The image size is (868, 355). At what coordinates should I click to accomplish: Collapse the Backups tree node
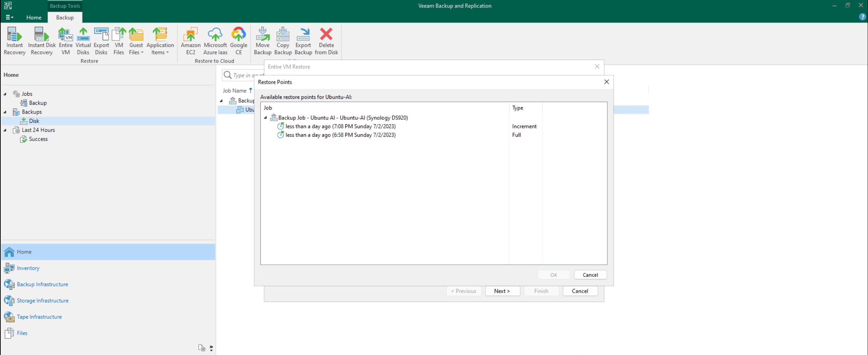(x=5, y=112)
